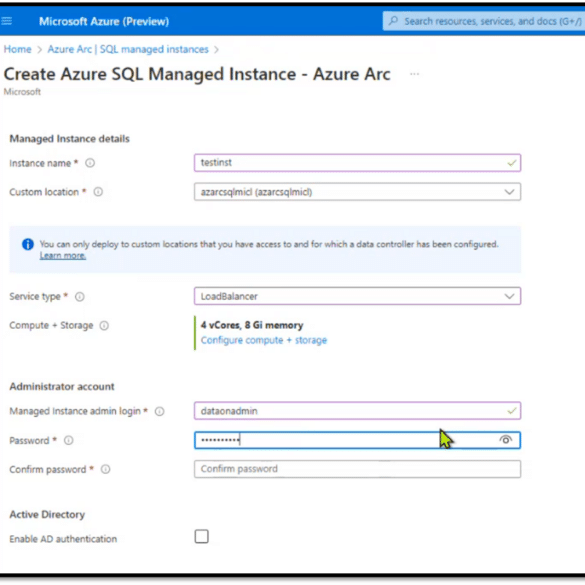Open Azure Arc | SQL managed instances breadcrumb

click(x=128, y=49)
